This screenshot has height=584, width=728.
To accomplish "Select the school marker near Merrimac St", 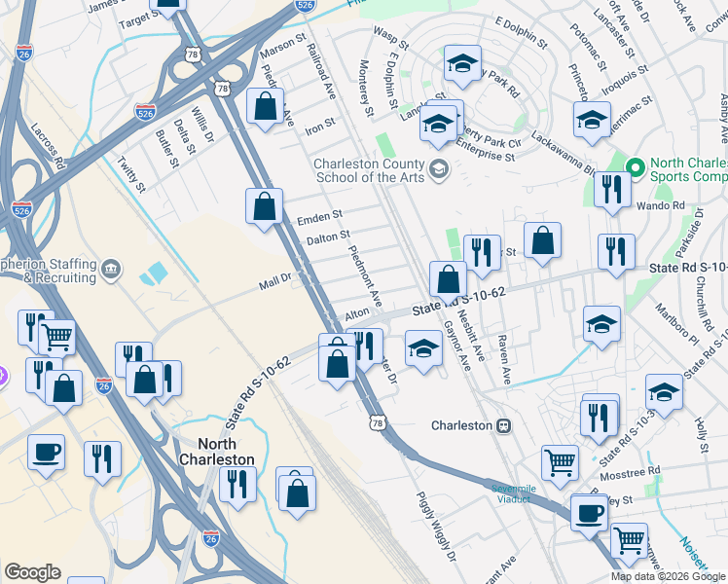I will click(592, 121).
